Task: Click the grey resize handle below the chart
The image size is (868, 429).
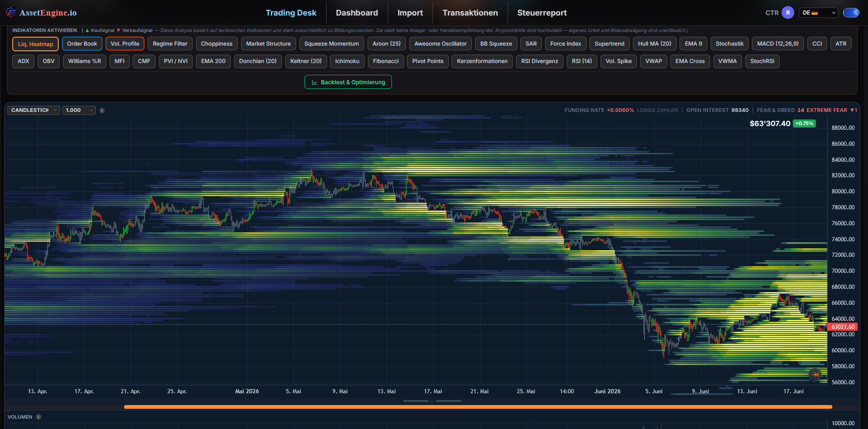Action: [x=432, y=401]
